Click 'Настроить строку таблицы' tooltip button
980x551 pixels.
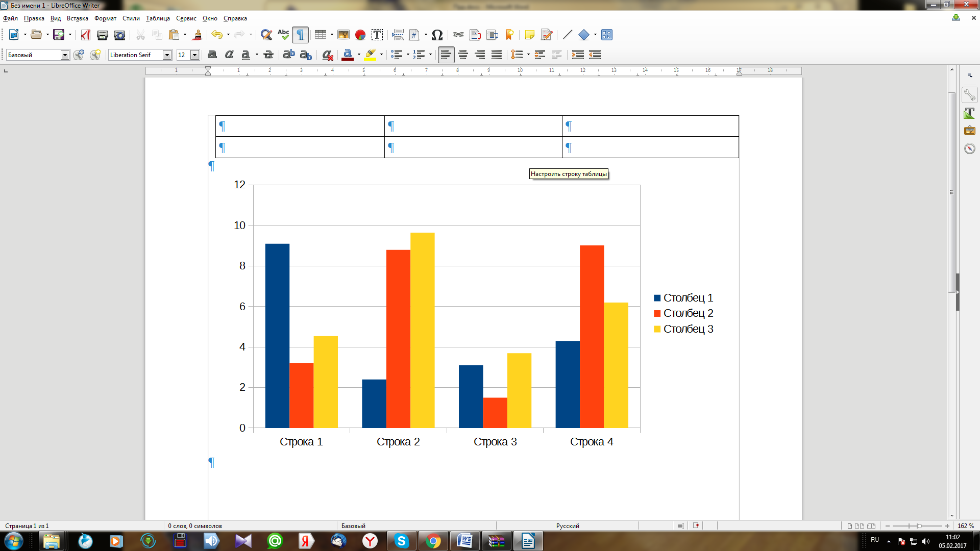pyautogui.click(x=568, y=173)
